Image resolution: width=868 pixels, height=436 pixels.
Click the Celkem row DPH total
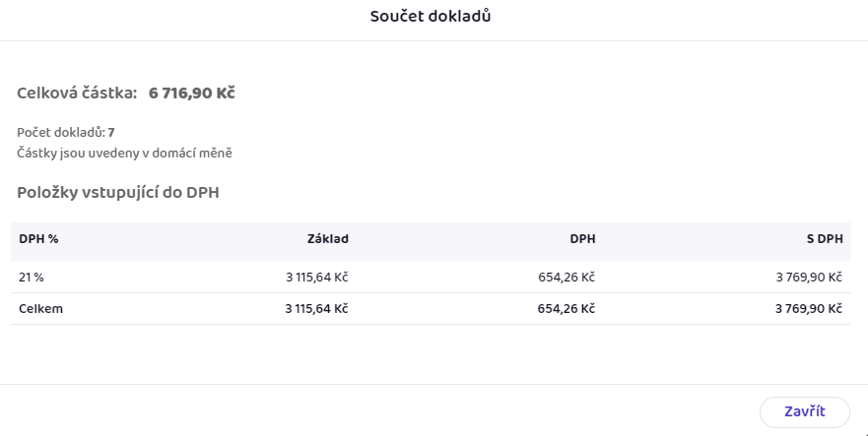[x=567, y=309]
